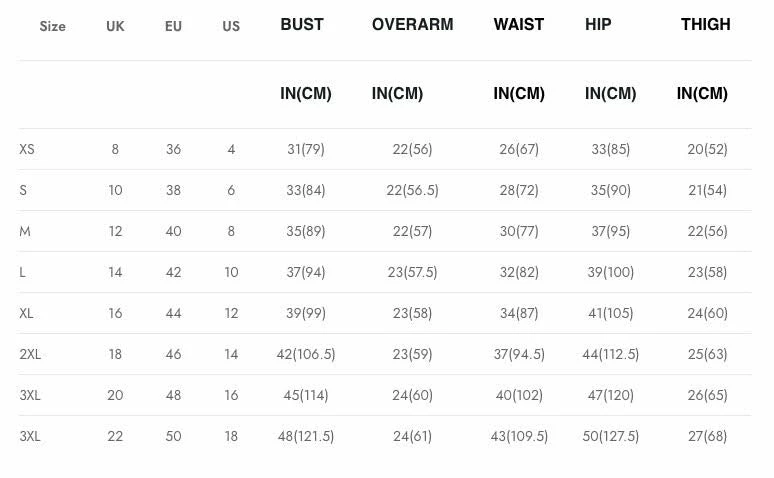Click the US column header
The image size is (774, 478).
231,27
